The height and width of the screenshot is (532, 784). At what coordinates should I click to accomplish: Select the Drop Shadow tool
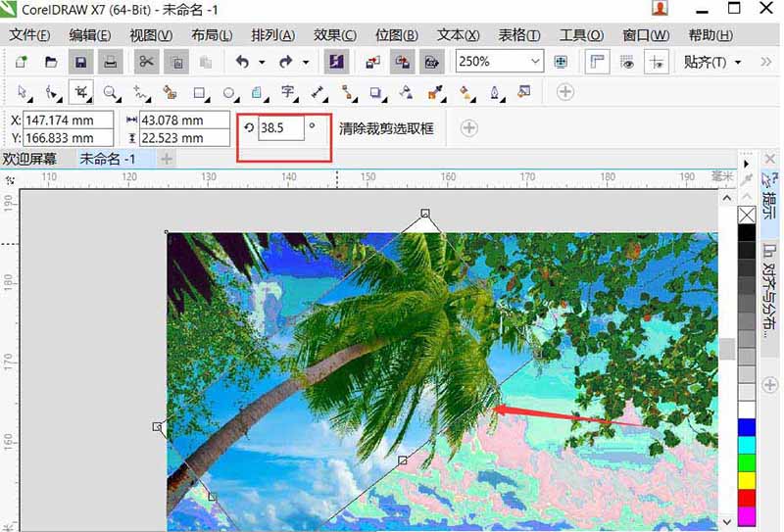(x=376, y=92)
